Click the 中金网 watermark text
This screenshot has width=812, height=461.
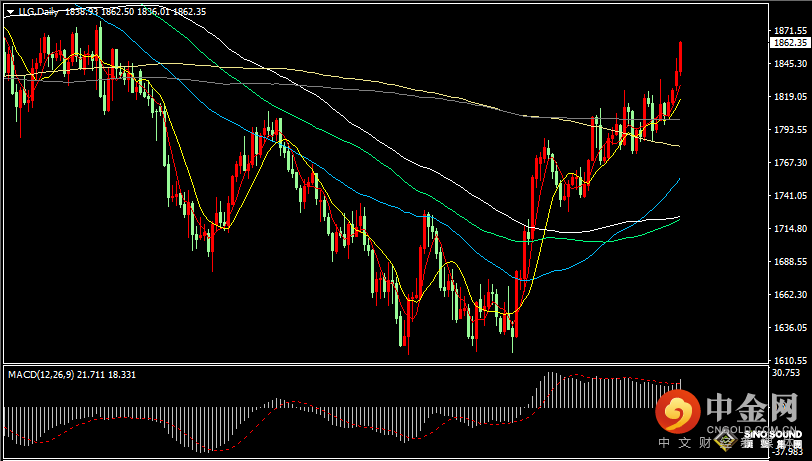(752, 410)
